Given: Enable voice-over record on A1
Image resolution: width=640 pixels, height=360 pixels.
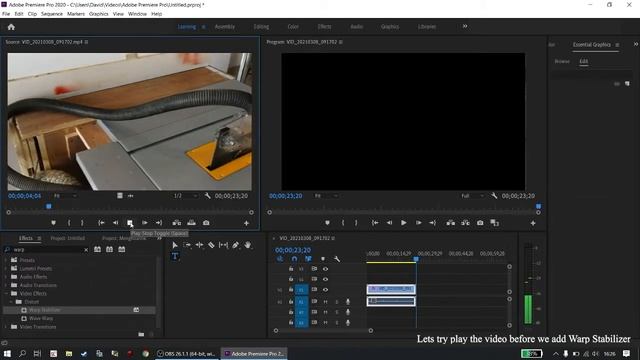Looking at the screenshot, I should point(348,302).
